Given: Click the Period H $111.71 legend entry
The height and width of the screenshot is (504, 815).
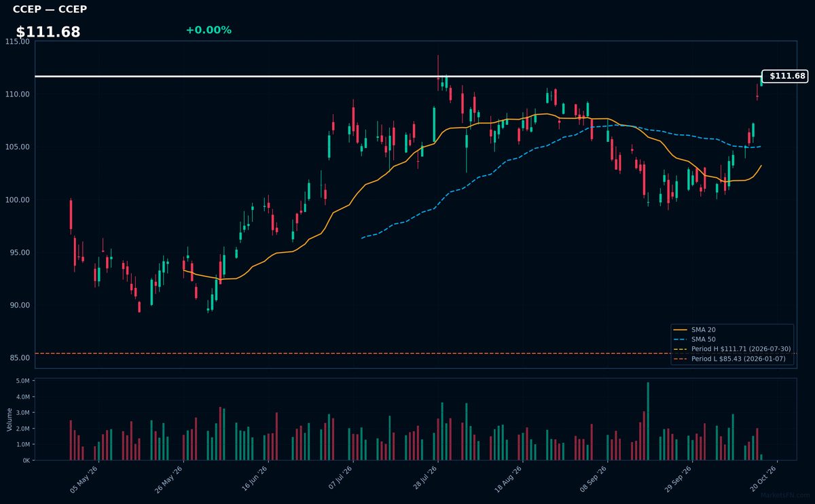Looking at the screenshot, I should [x=732, y=348].
